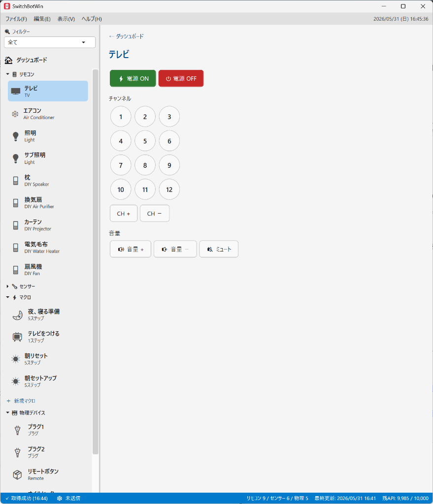433x504 pixels.
Task: Lower volume with 音量 − button
Action: tap(175, 249)
